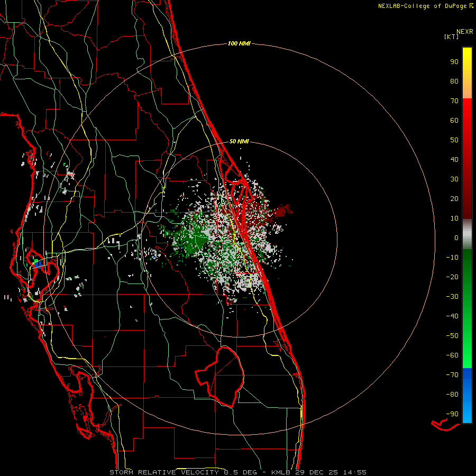Click the -30 value on the velocity scale
Screen dimensions: 476x476
(x=452, y=297)
